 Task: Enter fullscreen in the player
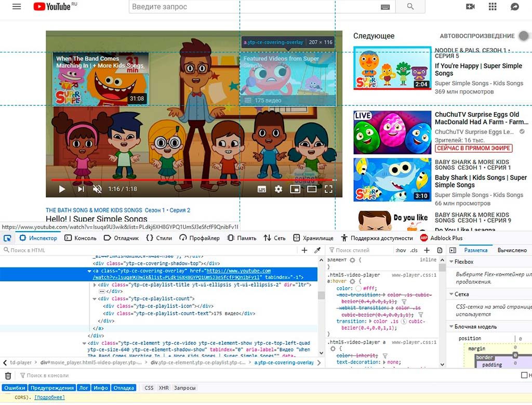pos(328,189)
